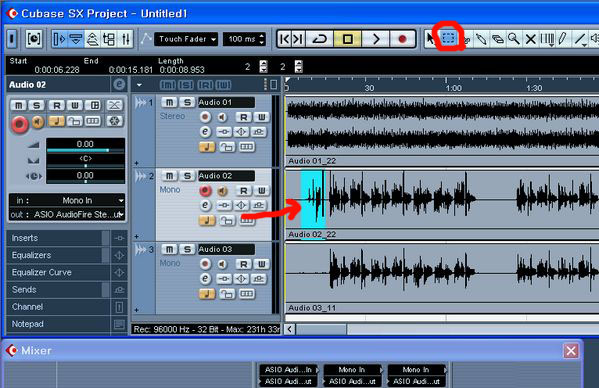Click the Play transport button
The height and width of the screenshot is (388, 599).
[376, 39]
